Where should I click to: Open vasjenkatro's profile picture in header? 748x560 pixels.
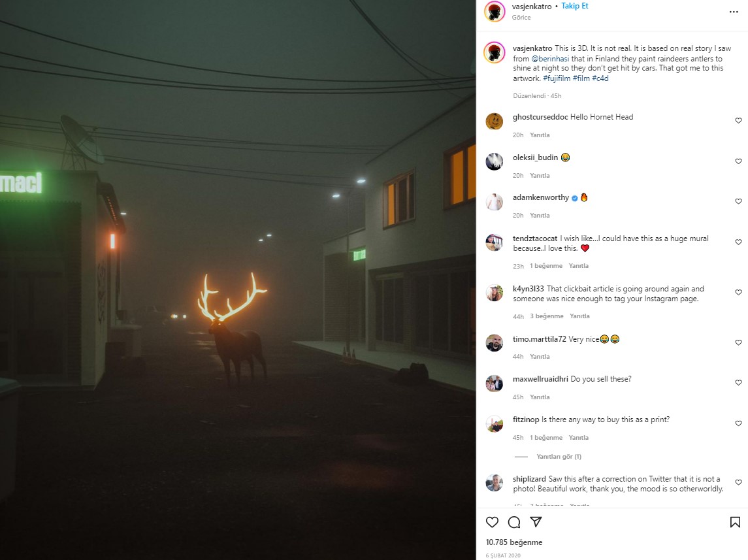[x=495, y=12]
